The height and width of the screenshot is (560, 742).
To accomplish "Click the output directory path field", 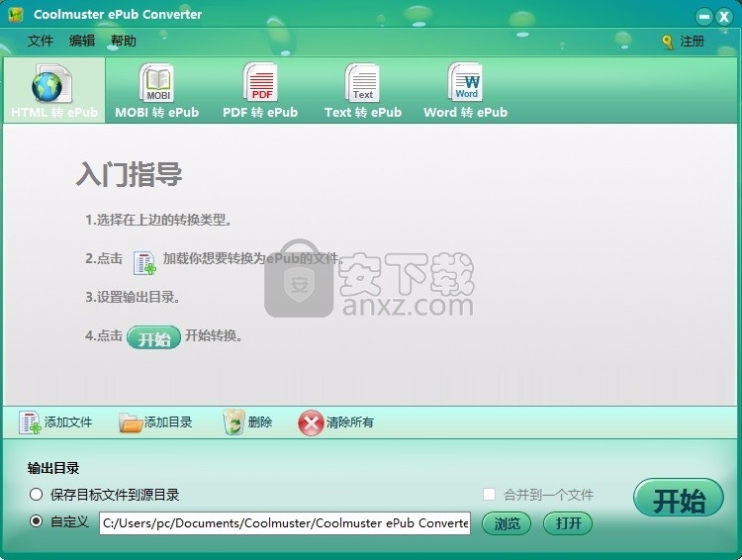I will 285,523.
